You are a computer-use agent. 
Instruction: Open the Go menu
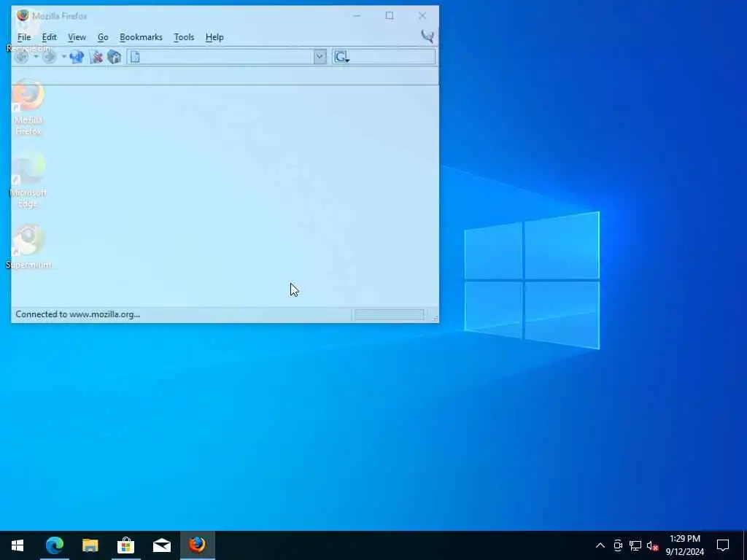click(x=103, y=37)
